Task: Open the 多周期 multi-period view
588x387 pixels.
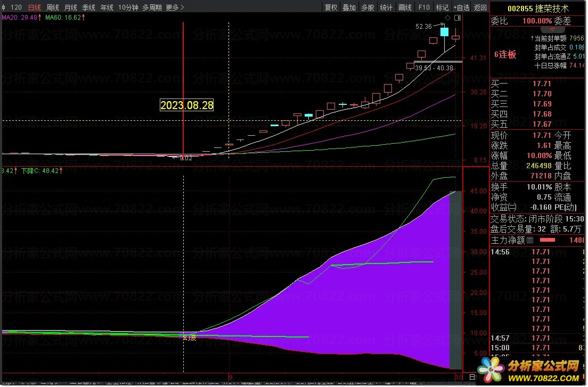Action: point(152,7)
